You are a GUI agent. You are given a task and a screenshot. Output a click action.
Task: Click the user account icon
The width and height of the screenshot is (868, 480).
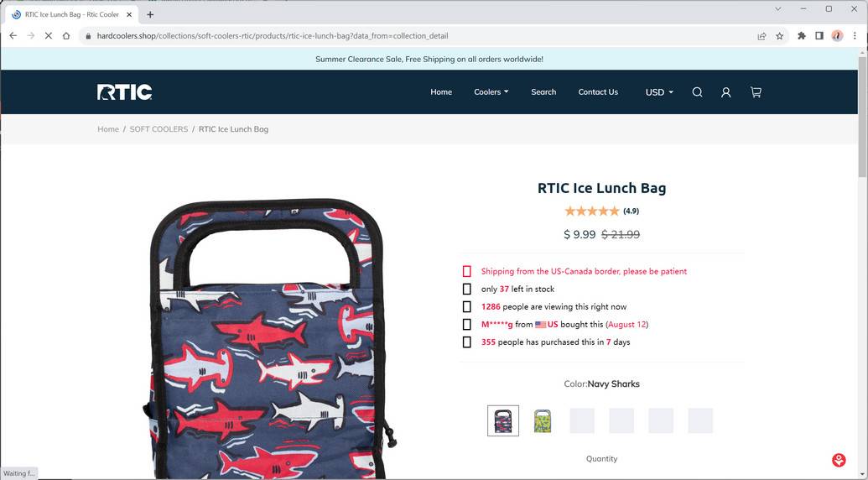click(x=726, y=92)
